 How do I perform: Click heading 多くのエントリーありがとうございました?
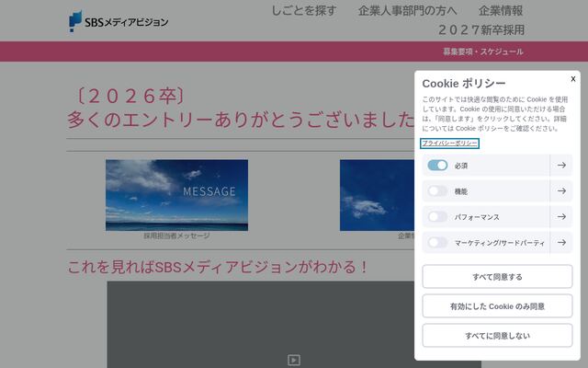point(241,121)
